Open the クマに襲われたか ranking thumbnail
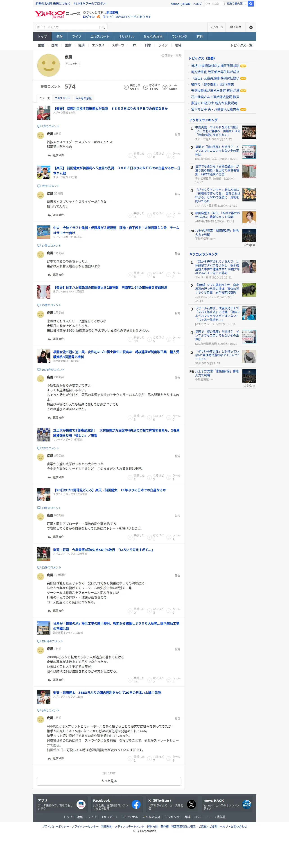Screen dimensions: 289x868 pyautogui.click(x=249, y=290)
